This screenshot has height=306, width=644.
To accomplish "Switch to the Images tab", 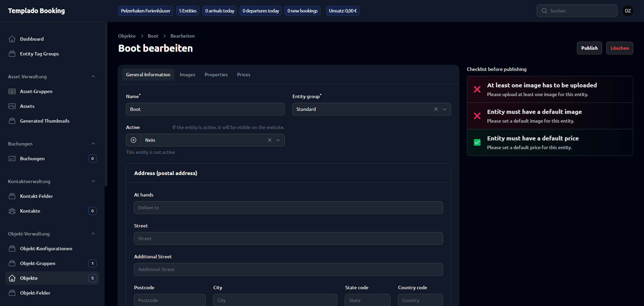I will coord(187,75).
